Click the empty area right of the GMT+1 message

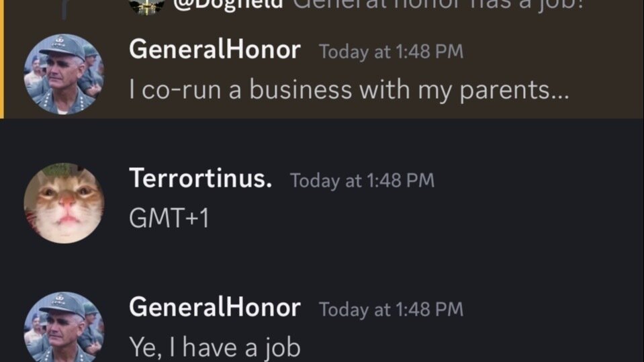pyautogui.click(x=436, y=219)
